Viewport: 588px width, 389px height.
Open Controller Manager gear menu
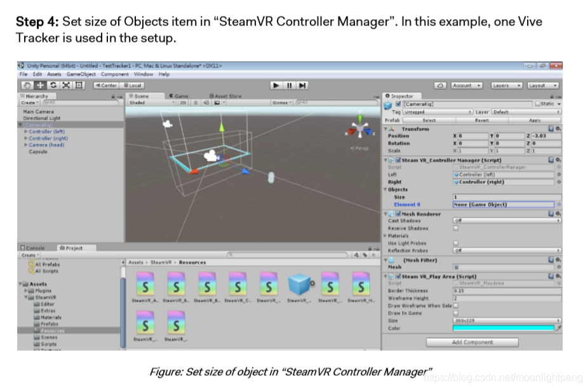558,160
